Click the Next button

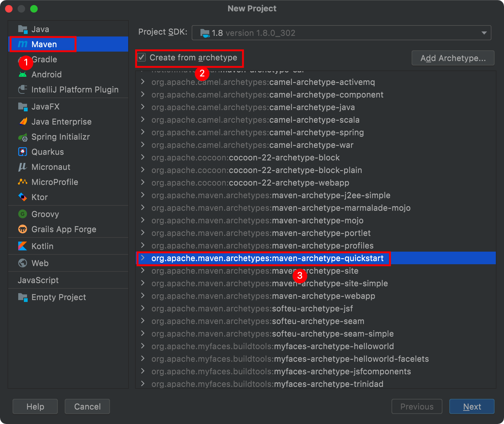tap(472, 407)
